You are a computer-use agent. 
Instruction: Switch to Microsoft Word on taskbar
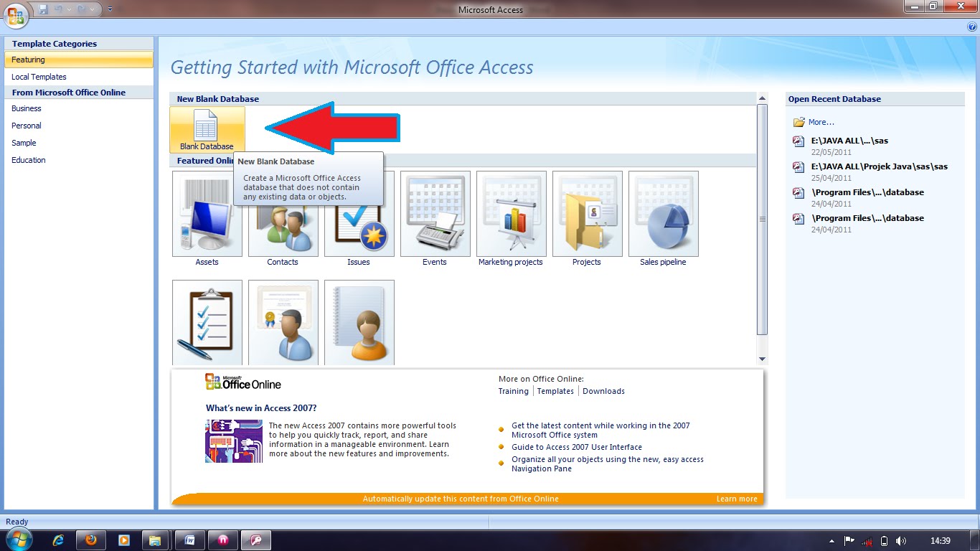tap(191, 540)
